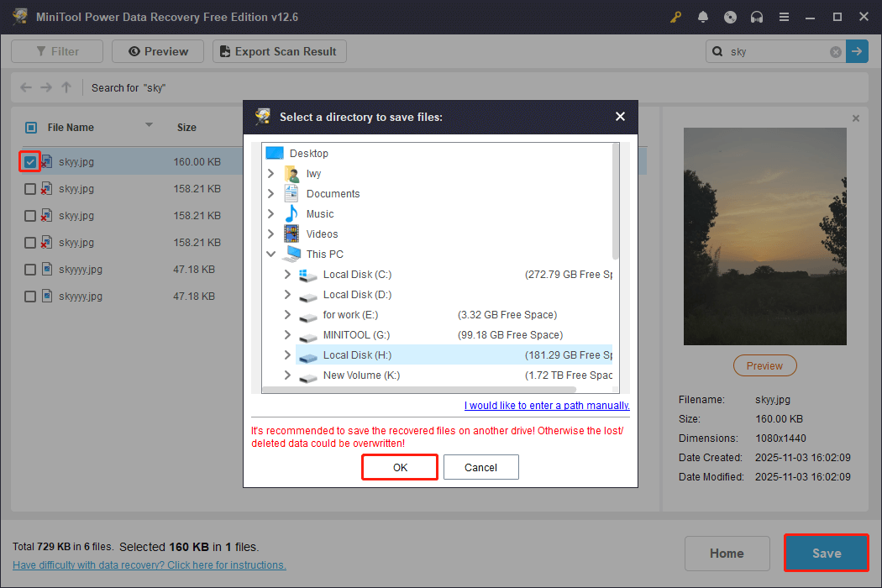Open the notifications bell icon
This screenshot has width=882, height=588.
(x=703, y=16)
